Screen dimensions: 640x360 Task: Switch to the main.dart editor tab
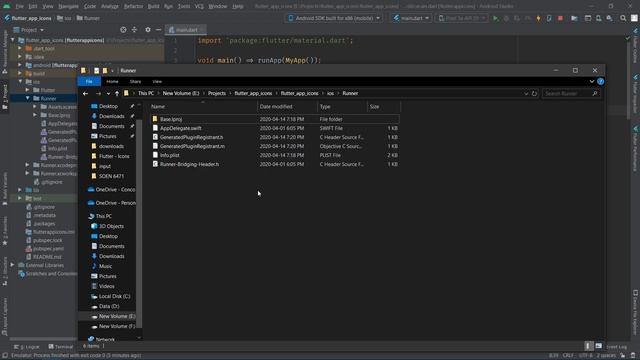tap(186, 30)
